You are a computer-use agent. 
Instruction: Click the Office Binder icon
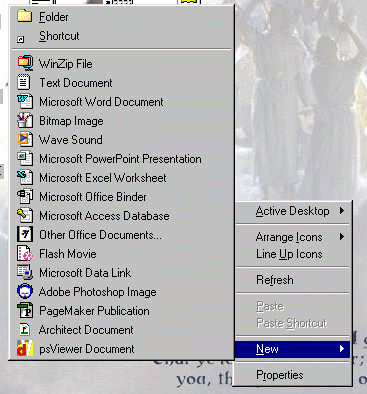(25, 196)
